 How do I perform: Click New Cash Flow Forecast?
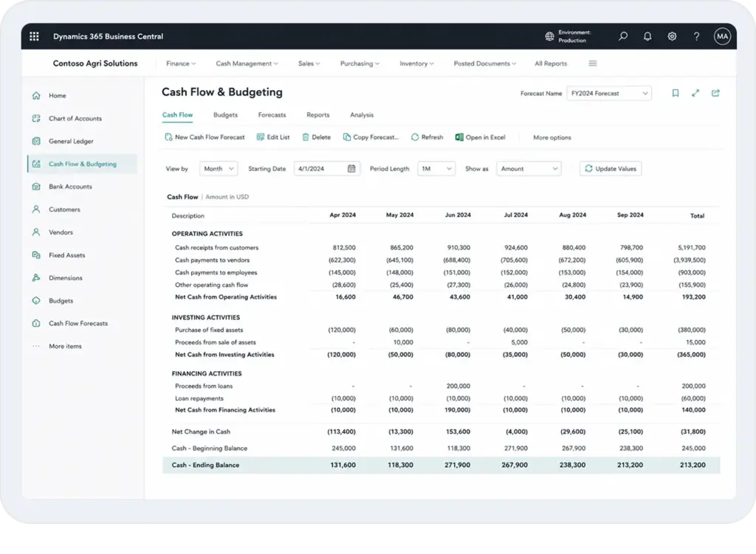(x=205, y=136)
